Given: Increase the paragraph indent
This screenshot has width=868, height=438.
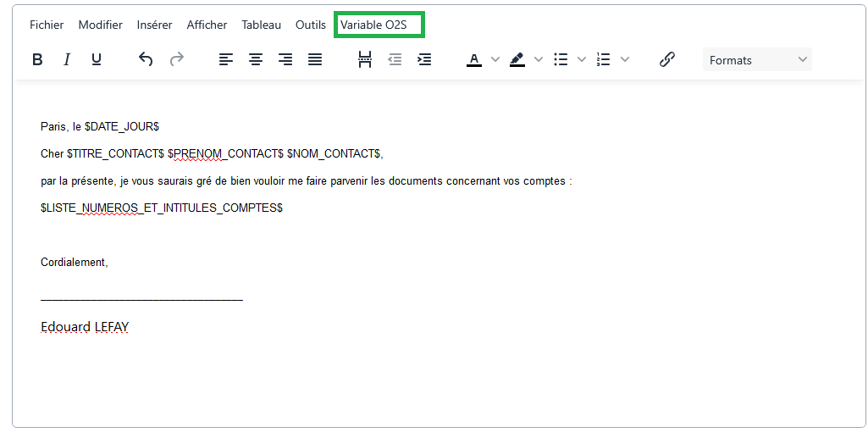Looking at the screenshot, I should click(x=424, y=59).
